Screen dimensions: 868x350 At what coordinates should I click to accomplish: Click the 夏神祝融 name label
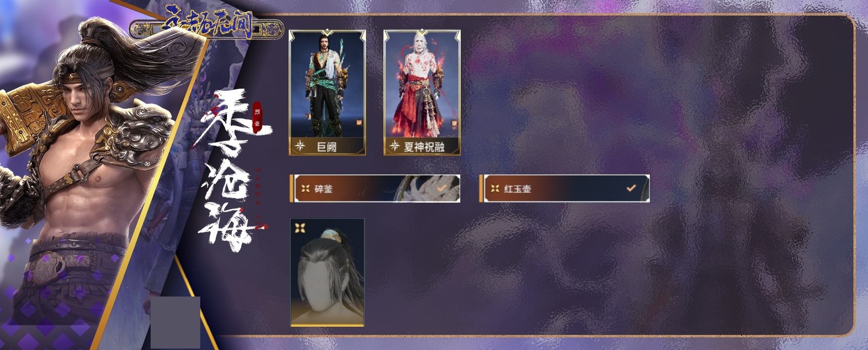pos(424,146)
